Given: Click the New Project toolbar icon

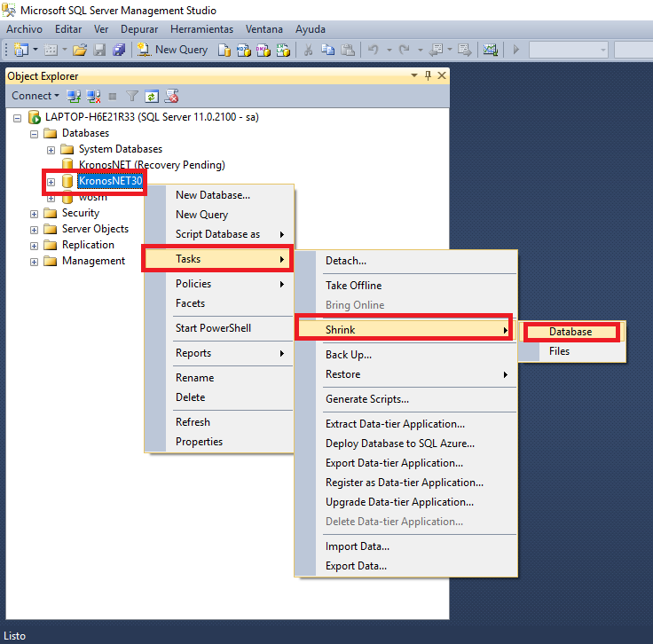Looking at the screenshot, I should coord(20,50).
